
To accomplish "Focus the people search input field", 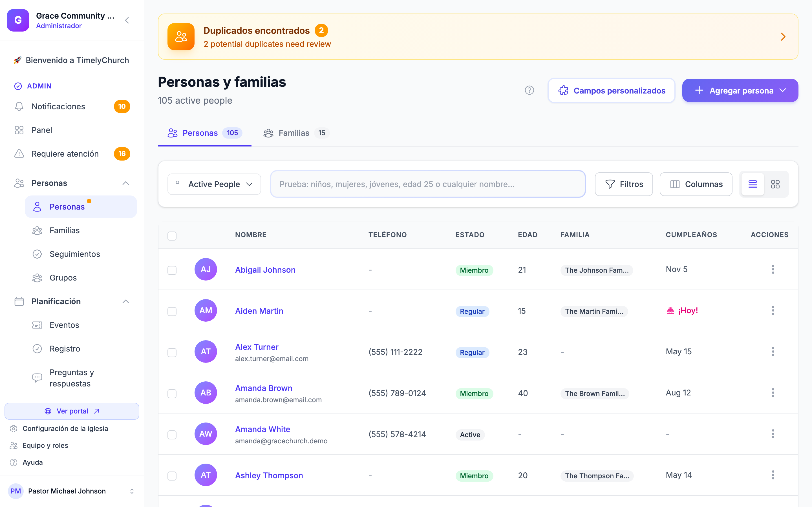I will coord(428,184).
